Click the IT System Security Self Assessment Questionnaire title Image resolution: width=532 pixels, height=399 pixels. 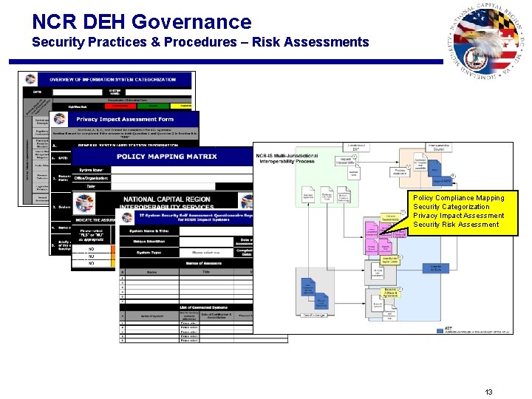(x=196, y=217)
